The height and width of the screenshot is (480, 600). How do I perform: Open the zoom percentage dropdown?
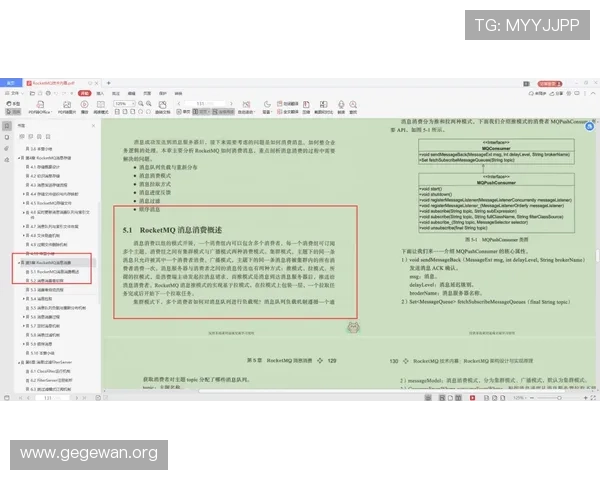tap(124, 104)
